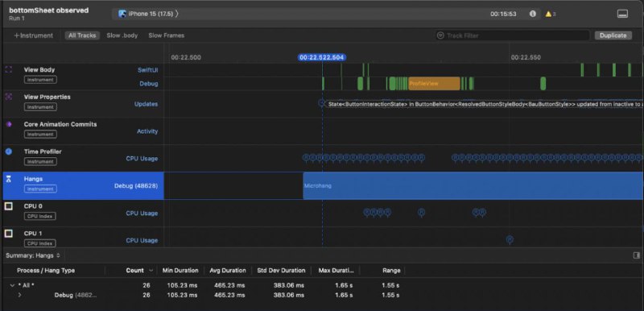Select the orange ProfileView body block
The height and width of the screenshot is (311, 644).
click(x=434, y=84)
